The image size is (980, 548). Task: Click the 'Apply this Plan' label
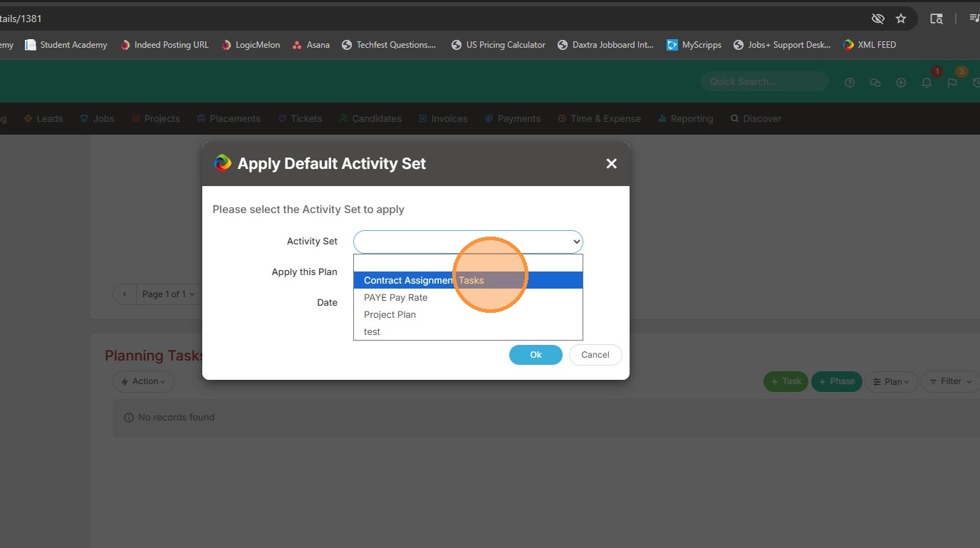(x=304, y=272)
